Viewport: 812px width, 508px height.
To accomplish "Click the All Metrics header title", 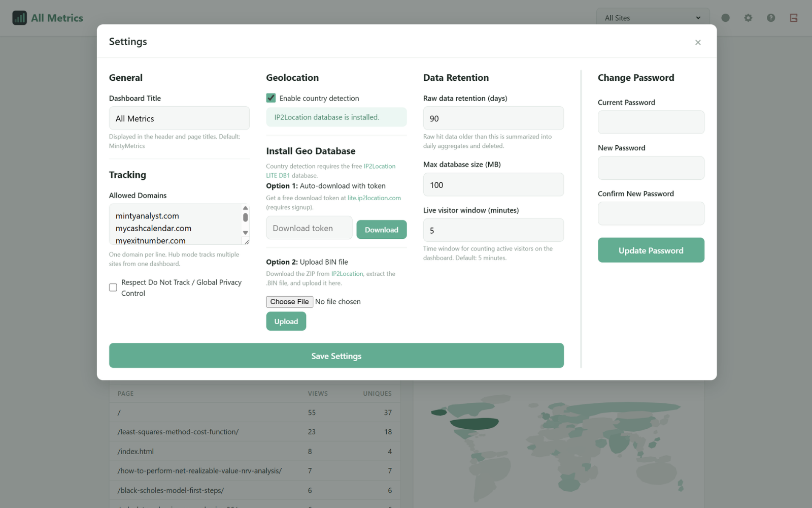I will click(x=57, y=18).
